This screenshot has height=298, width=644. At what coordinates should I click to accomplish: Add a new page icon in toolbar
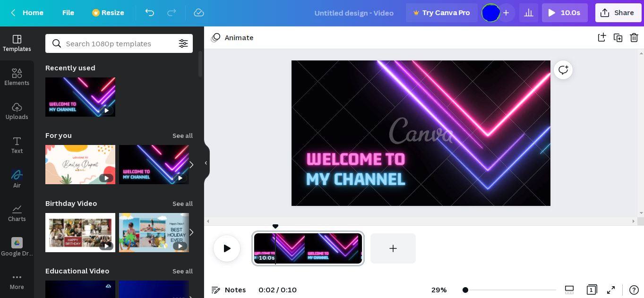click(x=601, y=38)
